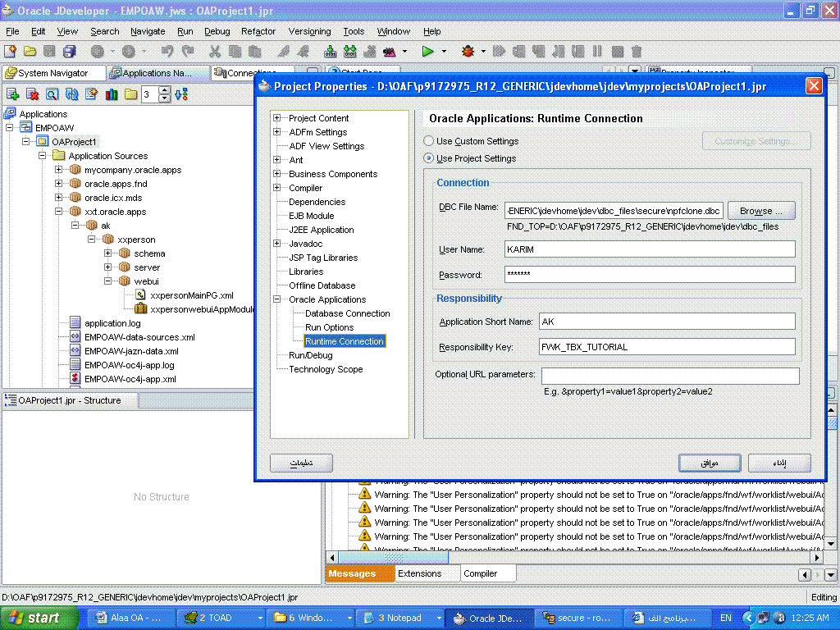This screenshot has height=630, width=840.
Task: Collapse the Oracle Applications node
Action: click(277, 299)
